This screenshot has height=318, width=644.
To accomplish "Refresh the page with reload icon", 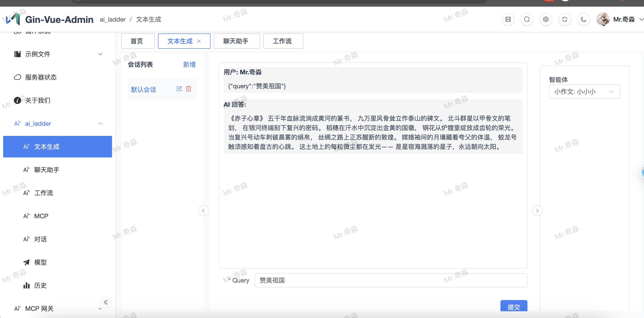I will (x=565, y=19).
